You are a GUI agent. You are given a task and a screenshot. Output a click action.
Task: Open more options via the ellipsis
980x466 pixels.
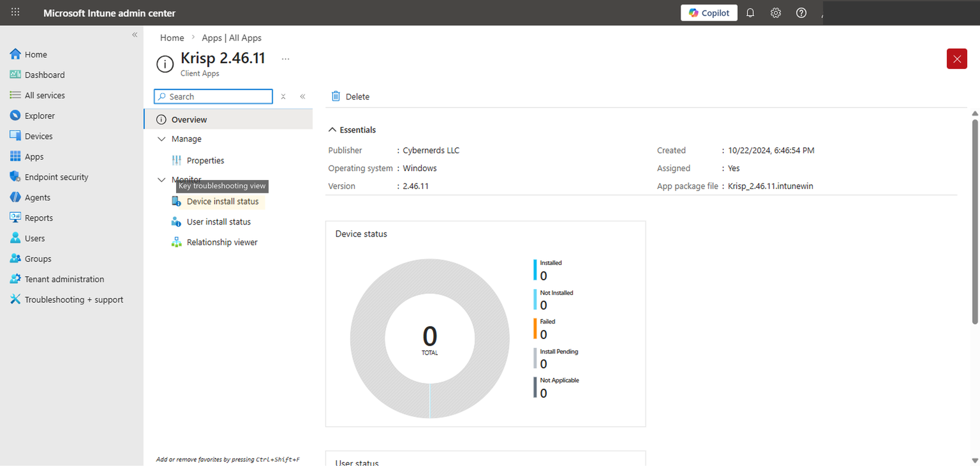pos(285,58)
